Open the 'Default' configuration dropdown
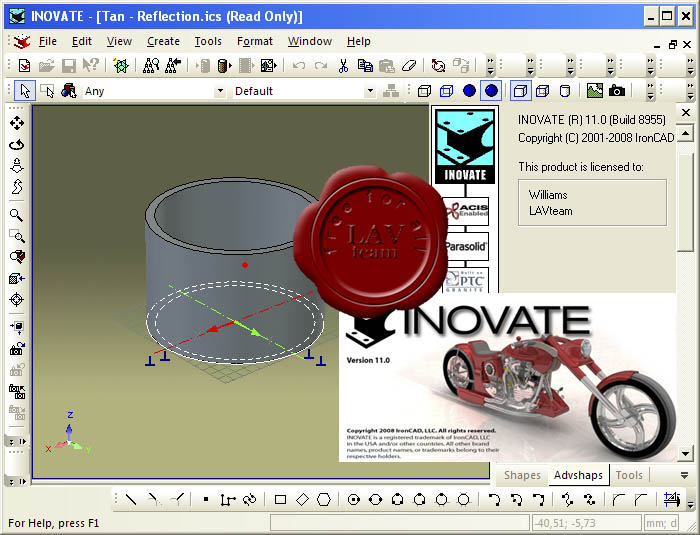The width and height of the screenshot is (700, 535). tap(370, 91)
